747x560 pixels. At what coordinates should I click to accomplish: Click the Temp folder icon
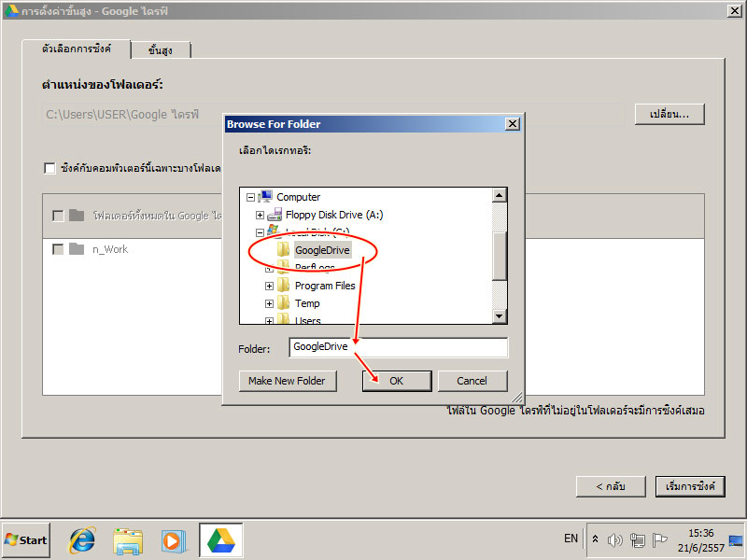(284, 303)
